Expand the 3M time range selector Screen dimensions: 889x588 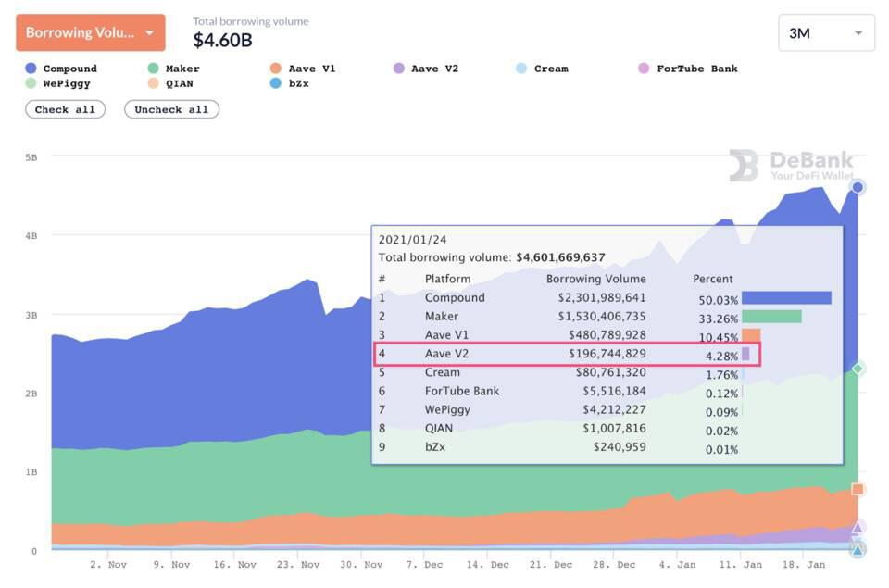tap(826, 33)
